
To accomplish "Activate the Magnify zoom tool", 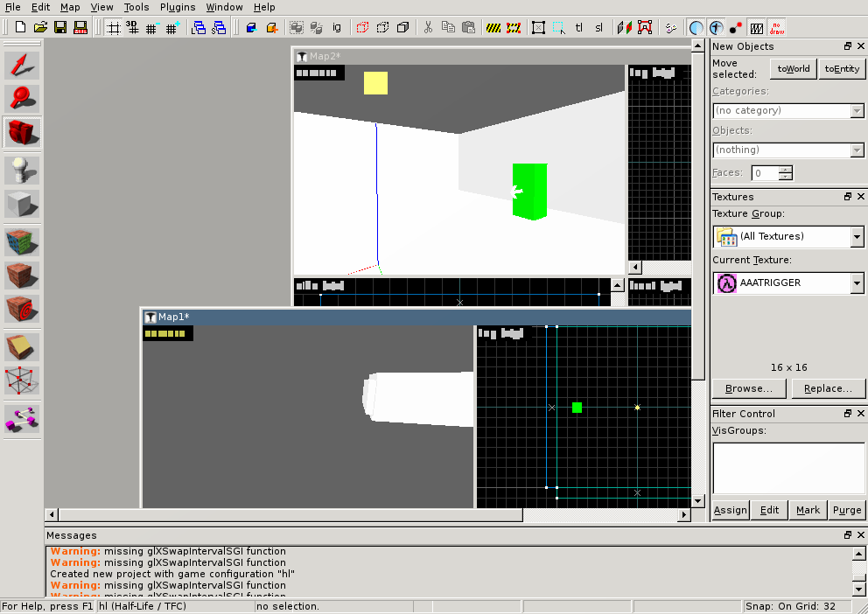I will [x=22, y=98].
